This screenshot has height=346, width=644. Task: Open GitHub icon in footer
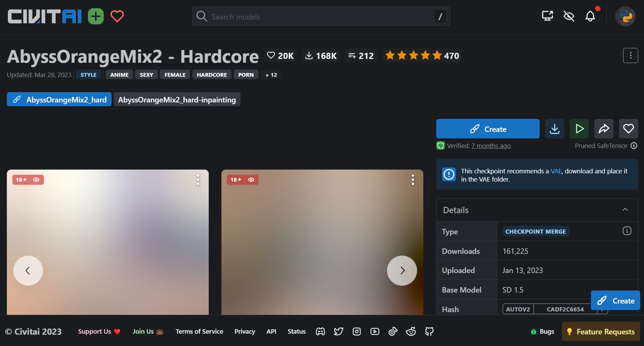[x=429, y=331]
